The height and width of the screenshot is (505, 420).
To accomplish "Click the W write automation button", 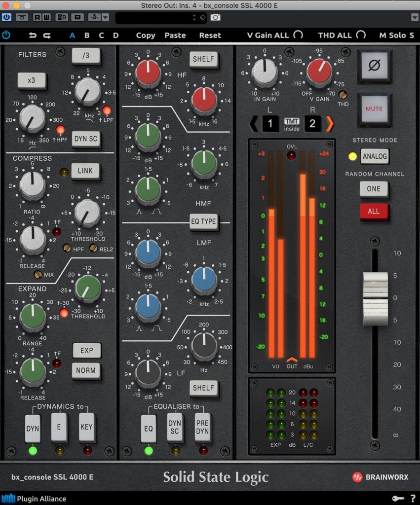I will click(x=46, y=17).
